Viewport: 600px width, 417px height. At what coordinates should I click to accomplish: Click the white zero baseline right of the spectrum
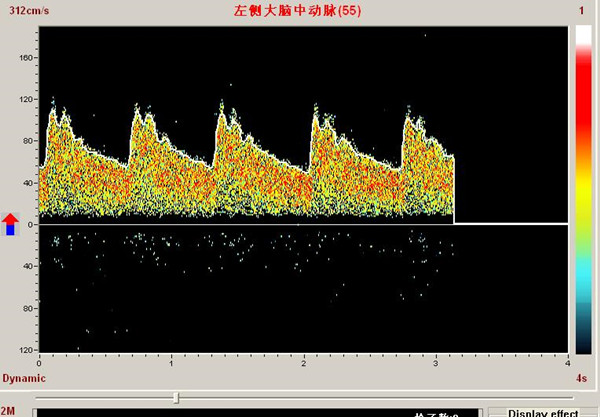coord(510,224)
